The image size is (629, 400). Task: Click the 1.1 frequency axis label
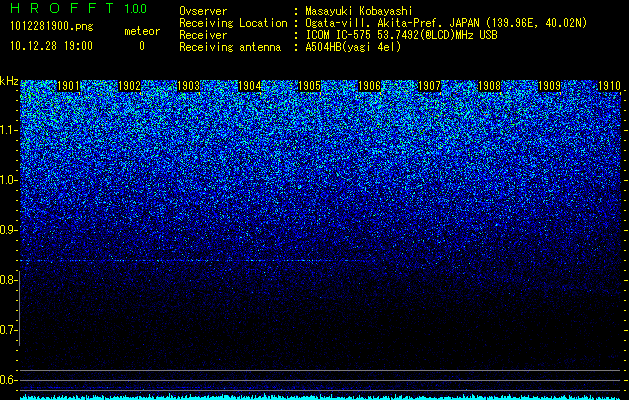point(9,130)
